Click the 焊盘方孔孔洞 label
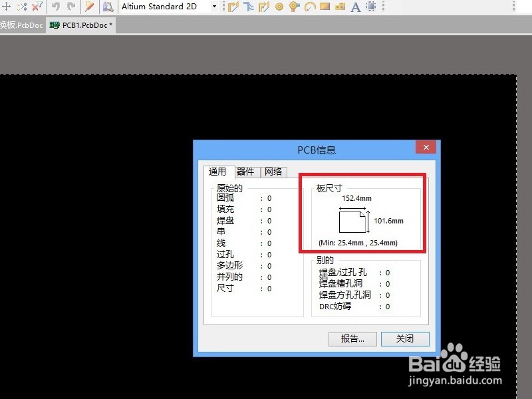Screen dimensions: 532x399 point(345,295)
